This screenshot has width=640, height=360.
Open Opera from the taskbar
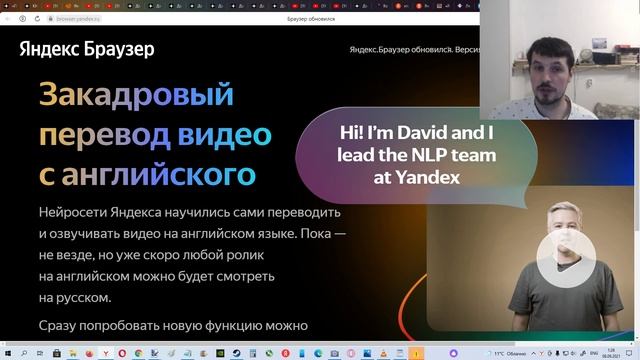click(x=122, y=353)
